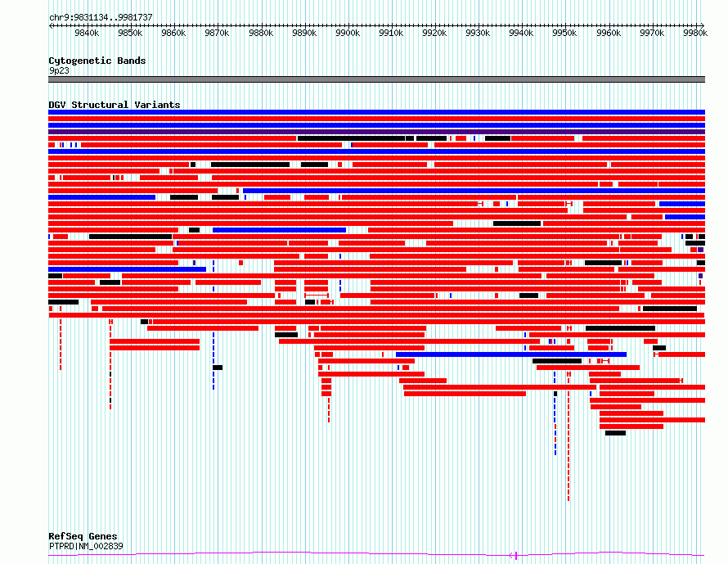
Task: Click the gray 9p23 cytogenetic band bar
Action: tap(376, 79)
